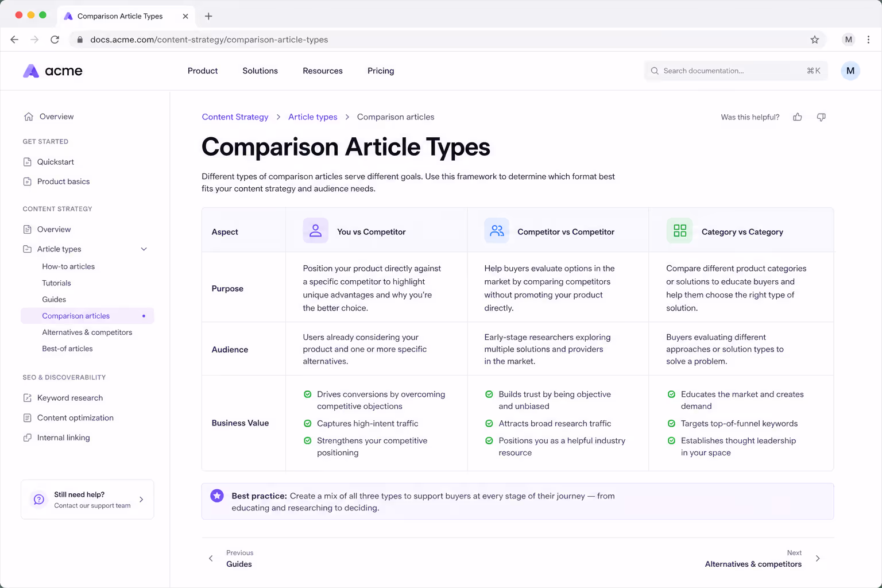Click the Quickstart document icon

pos(27,162)
